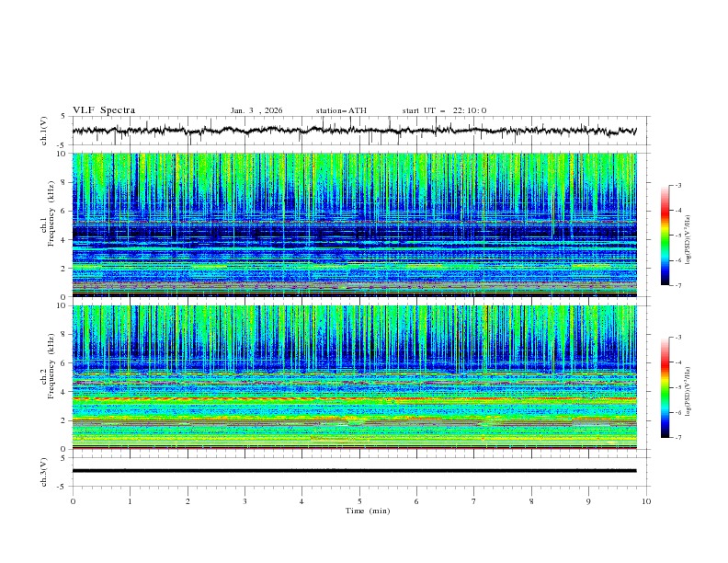Click the ch.2 'log(PSD)(V²/Hz)' colorbar label
Viewport: 728px width, 563px height.
click(x=688, y=391)
